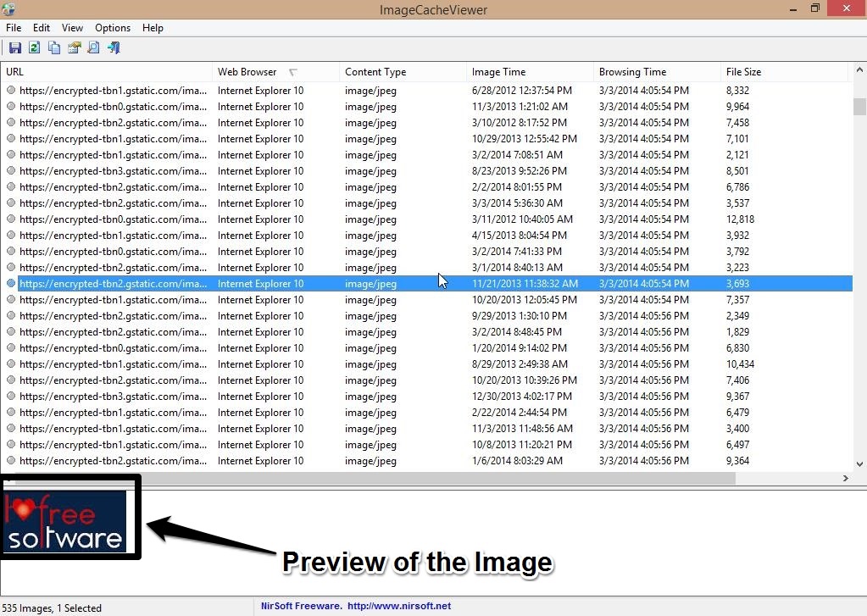Click the Save selected items toolbar icon
This screenshot has width=867, height=616.
[15, 48]
